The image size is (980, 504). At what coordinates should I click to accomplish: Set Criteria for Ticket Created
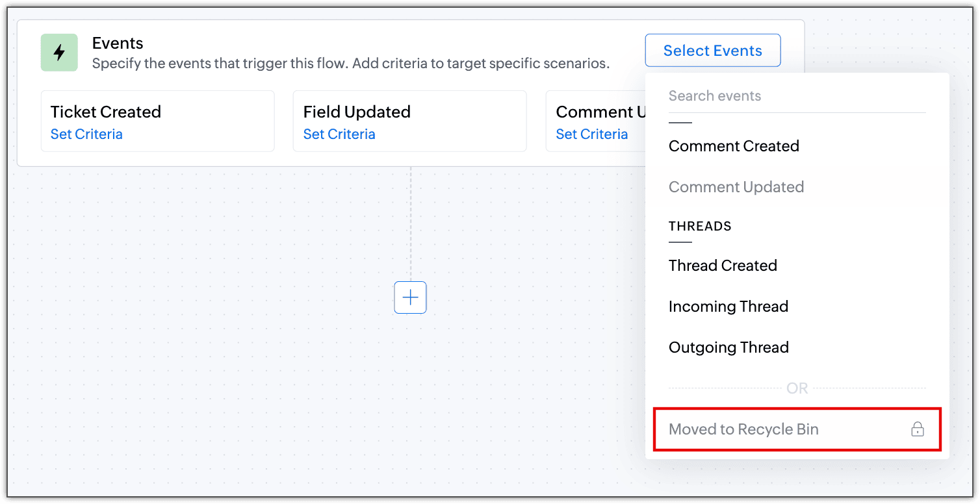tap(86, 134)
